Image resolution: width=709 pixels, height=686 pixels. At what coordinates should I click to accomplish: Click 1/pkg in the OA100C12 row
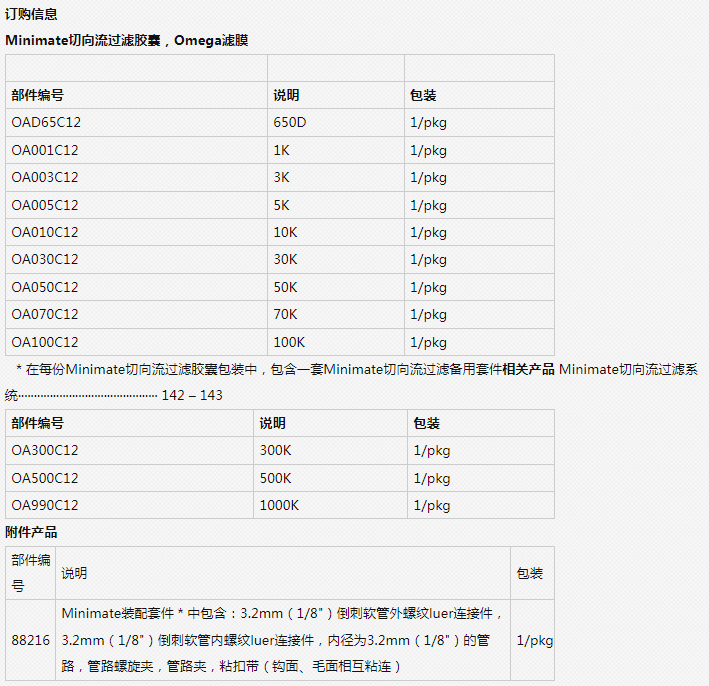[428, 343]
